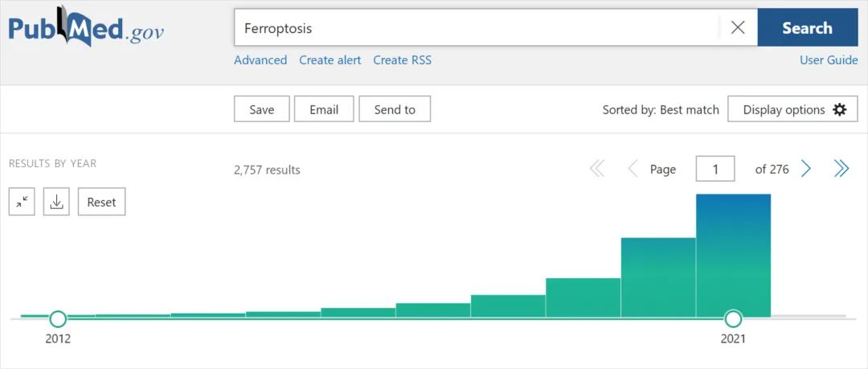Open the Advanced search link
This screenshot has width=868, height=369.
260,59
